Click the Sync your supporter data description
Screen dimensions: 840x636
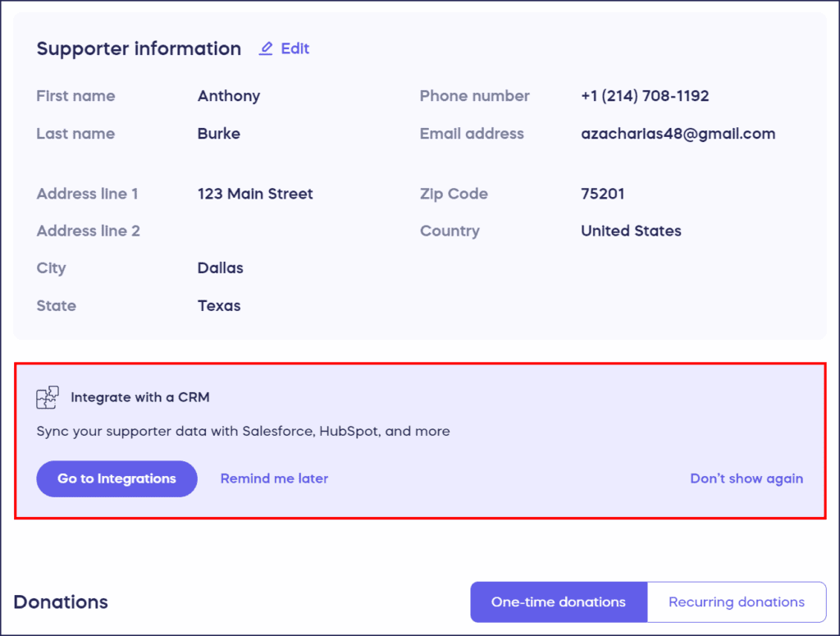tap(243, 432)
